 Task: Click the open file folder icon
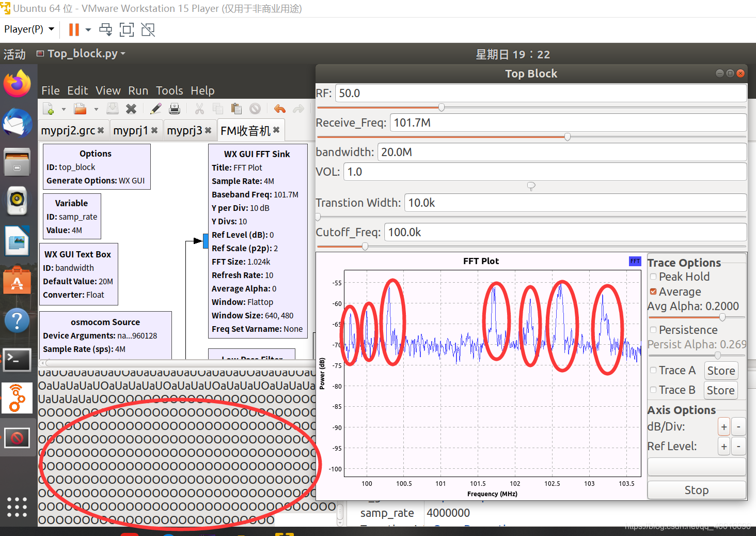(80, 109)
